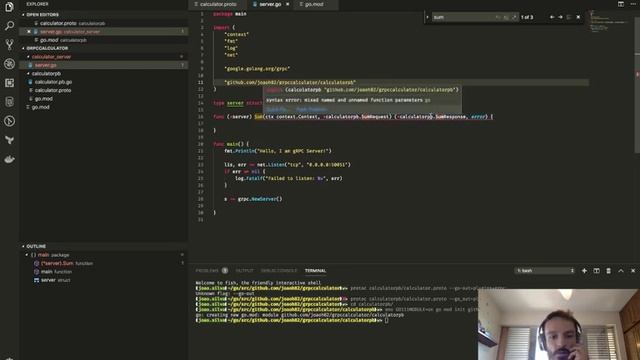Select the Terminal panel tab

click(315, 271)
